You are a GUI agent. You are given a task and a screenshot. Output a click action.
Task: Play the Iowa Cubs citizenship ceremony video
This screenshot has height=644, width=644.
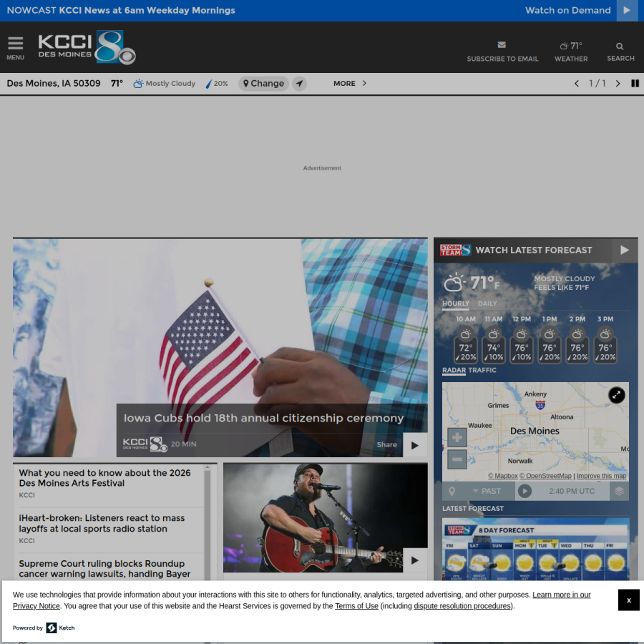pos(415,445)
